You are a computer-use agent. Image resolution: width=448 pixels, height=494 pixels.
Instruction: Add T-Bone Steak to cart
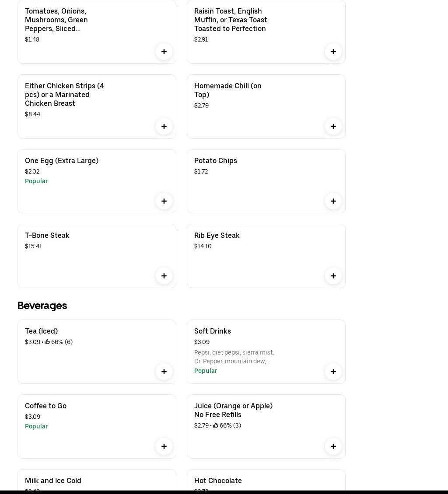click(x=164, y=276)
